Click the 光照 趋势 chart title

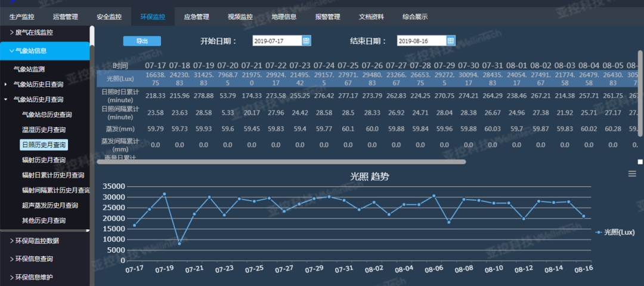(x=370, y=177)
